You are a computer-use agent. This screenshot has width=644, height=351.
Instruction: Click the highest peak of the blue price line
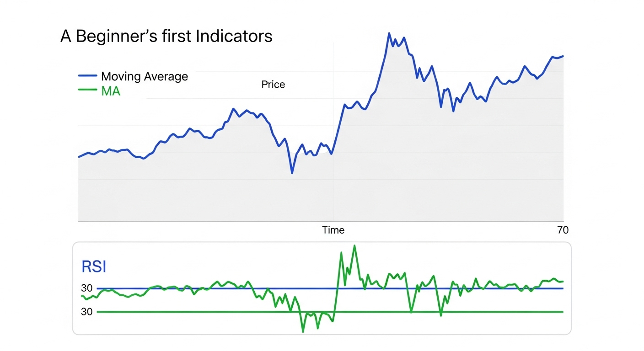pos(389,33)
